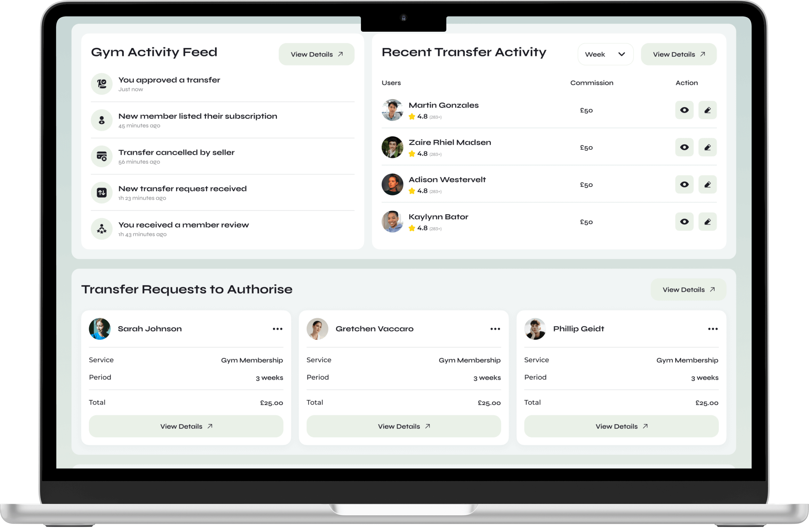The width and height of the screenshot is (809, 532).
Task: Click the new member listed icon
Action: coord(102,120)
